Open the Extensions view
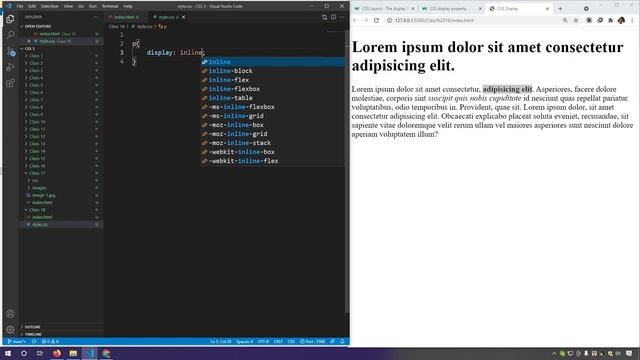The height and width of the screenshot is (360, 640). [10, 83]
